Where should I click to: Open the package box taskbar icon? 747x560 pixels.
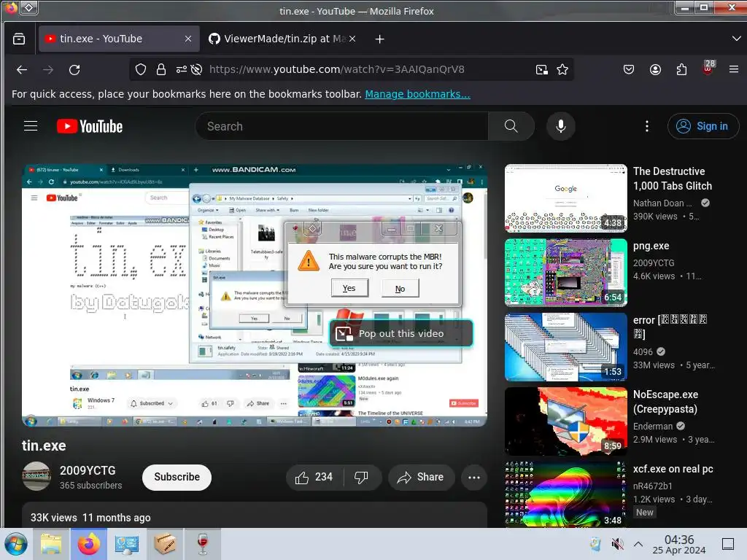[165, 544]
